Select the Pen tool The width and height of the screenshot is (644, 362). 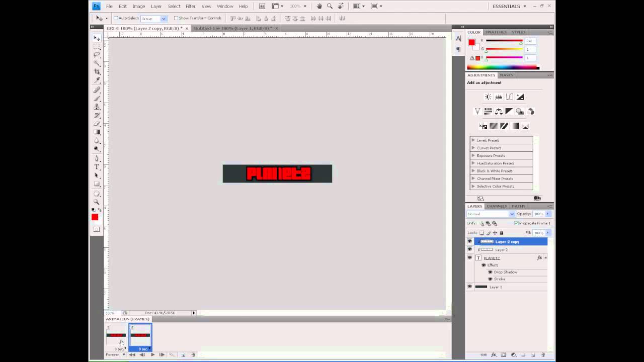coord(97,158)
